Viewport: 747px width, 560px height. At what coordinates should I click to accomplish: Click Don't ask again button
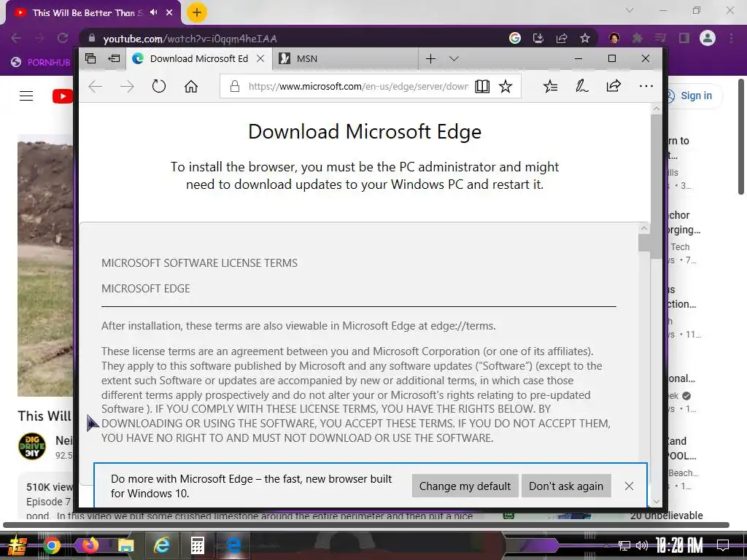coord(566,486)
